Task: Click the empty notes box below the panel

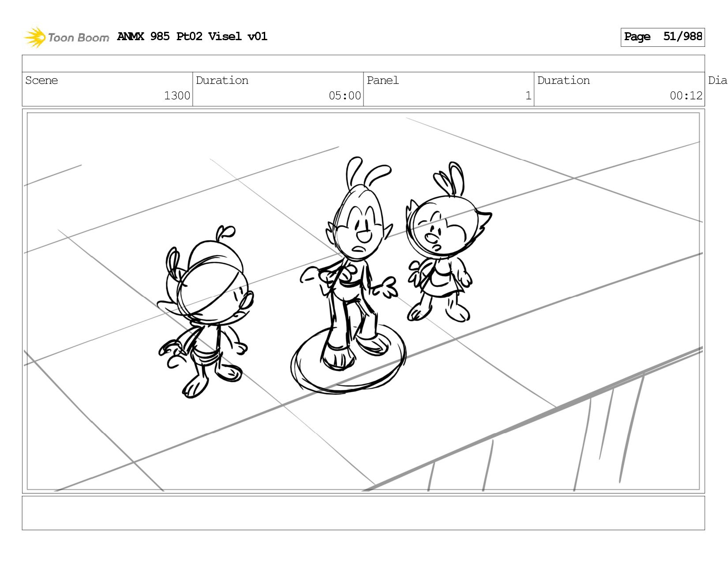Action: click(x=364, y=513)
